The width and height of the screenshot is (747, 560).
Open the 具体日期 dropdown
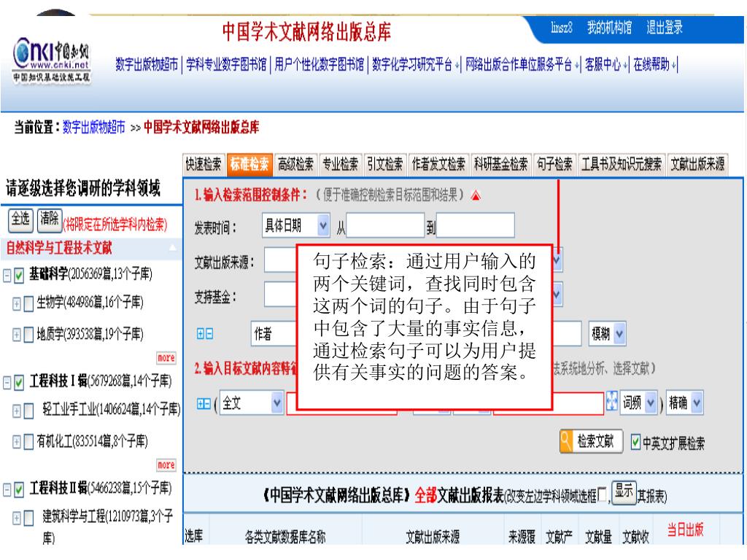point(296,225)
